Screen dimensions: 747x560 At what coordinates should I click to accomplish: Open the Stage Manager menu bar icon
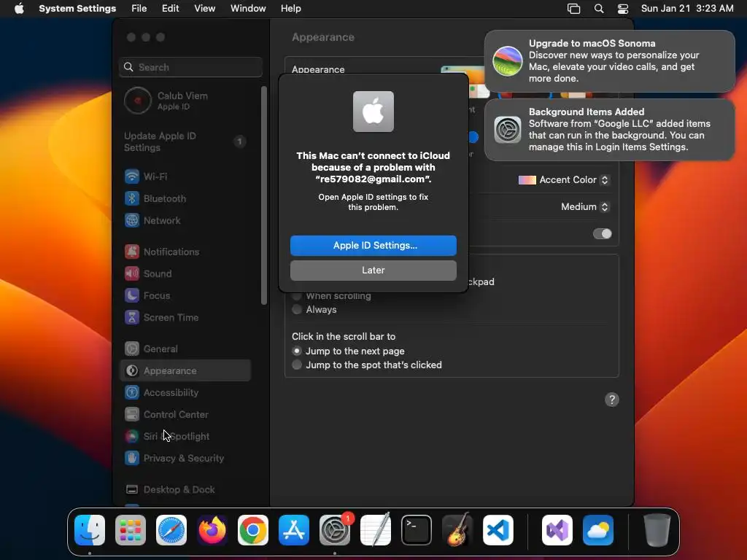pos(573,9)
